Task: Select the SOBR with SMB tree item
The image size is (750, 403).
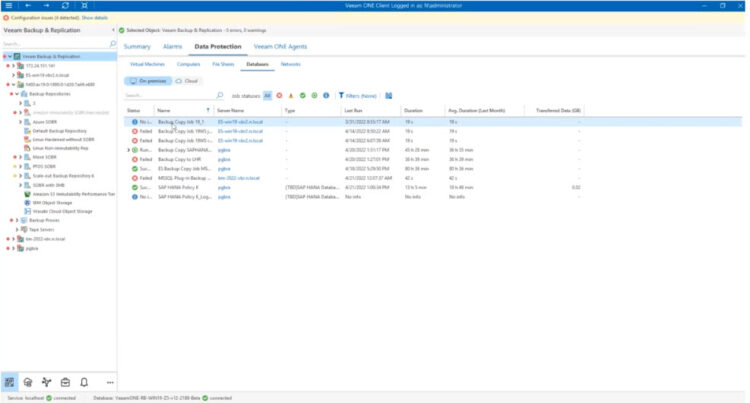Action: tap(48, 185)
